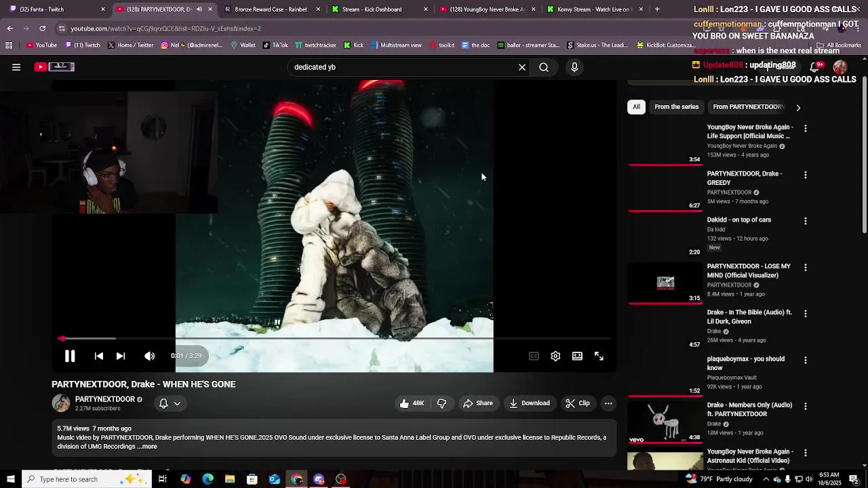The image size is (868, 488).
Task: Clear the search box text
Action: click(522, 67)
